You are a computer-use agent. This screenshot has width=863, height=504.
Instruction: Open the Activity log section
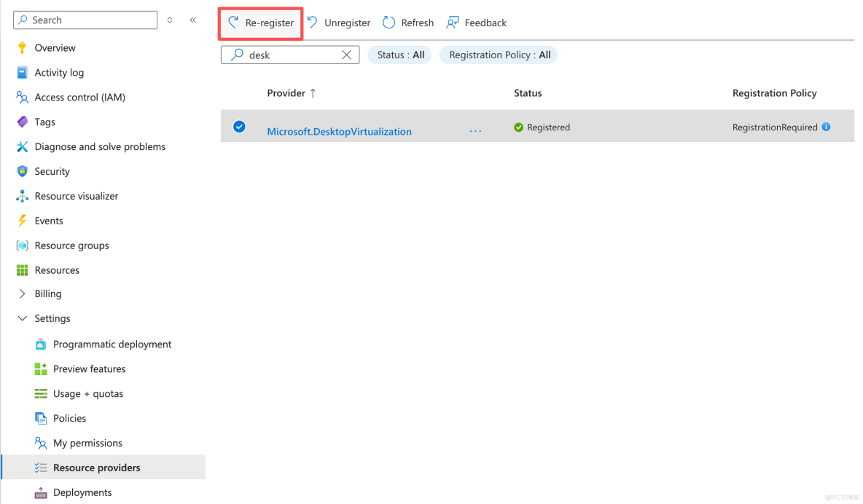tap(60, 72)
